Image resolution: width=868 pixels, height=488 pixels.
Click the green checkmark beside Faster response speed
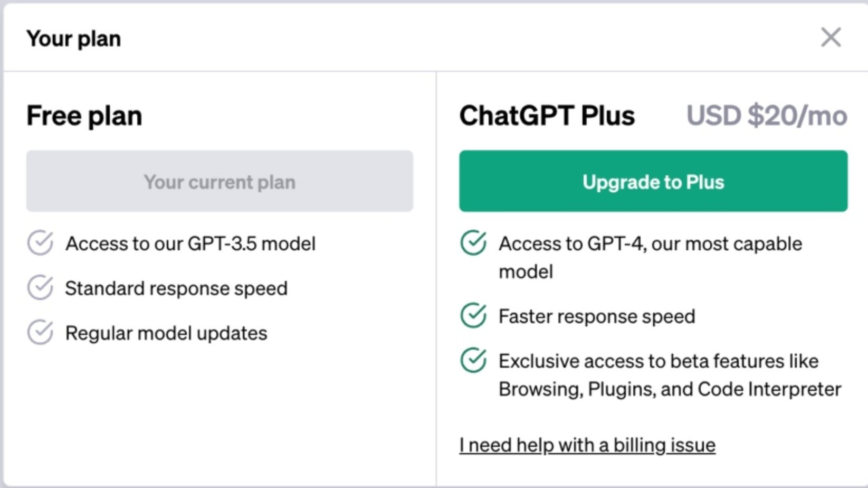pos(473,316)
